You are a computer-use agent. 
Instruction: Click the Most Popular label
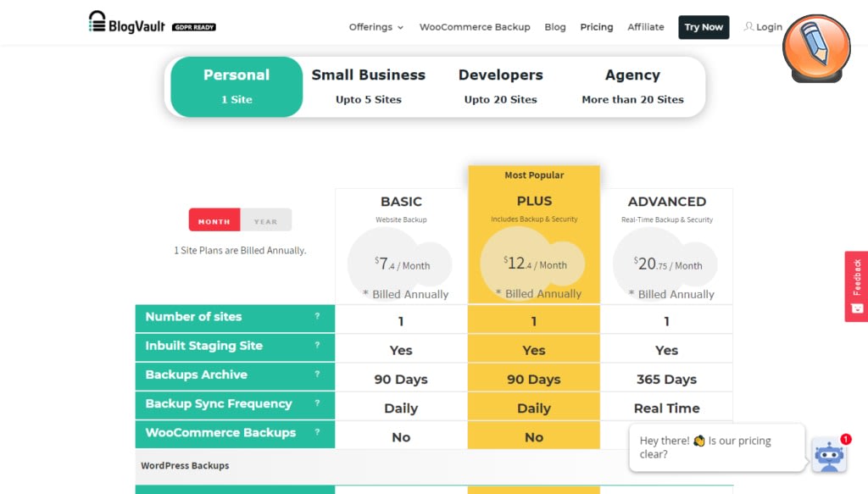tap(534, 175)
